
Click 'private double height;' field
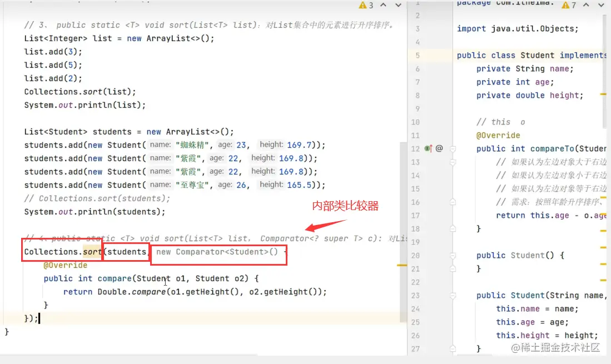[x=530, y=96]
